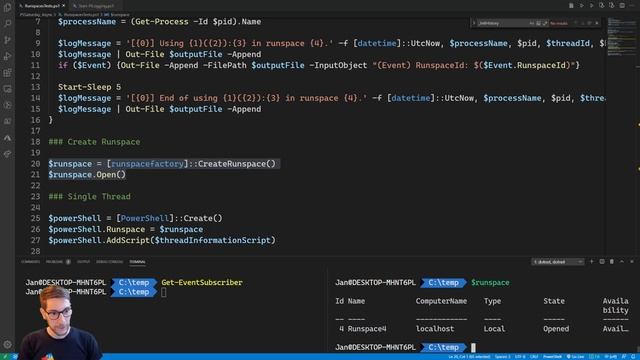Screen dimensions: 640x360
Task: Click '$runspace.Open()' on line 21
Action: point(87,175)
